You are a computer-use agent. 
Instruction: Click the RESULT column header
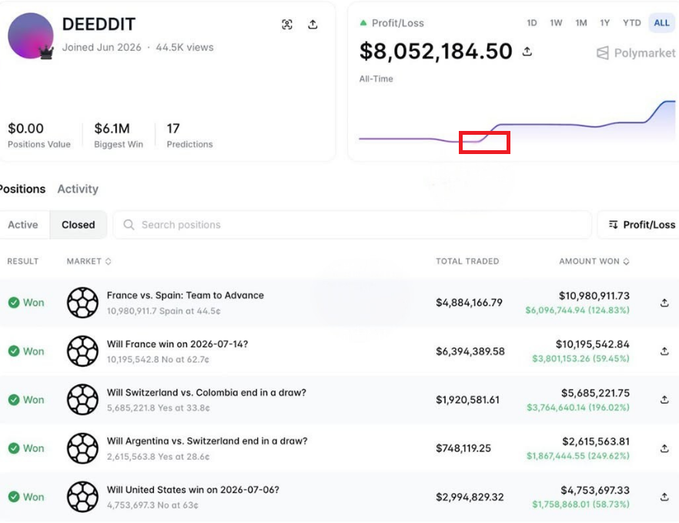[23, 261]
